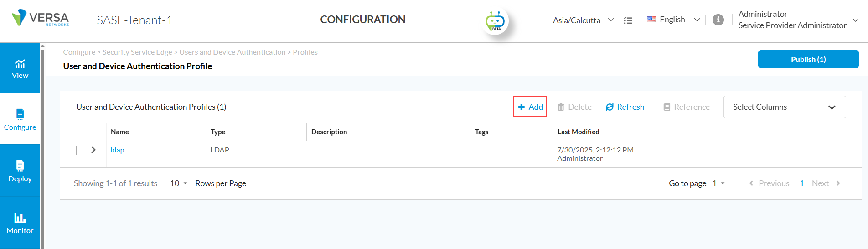
Task: Switch to the View sidebar tab
Action: pos(20,69)
